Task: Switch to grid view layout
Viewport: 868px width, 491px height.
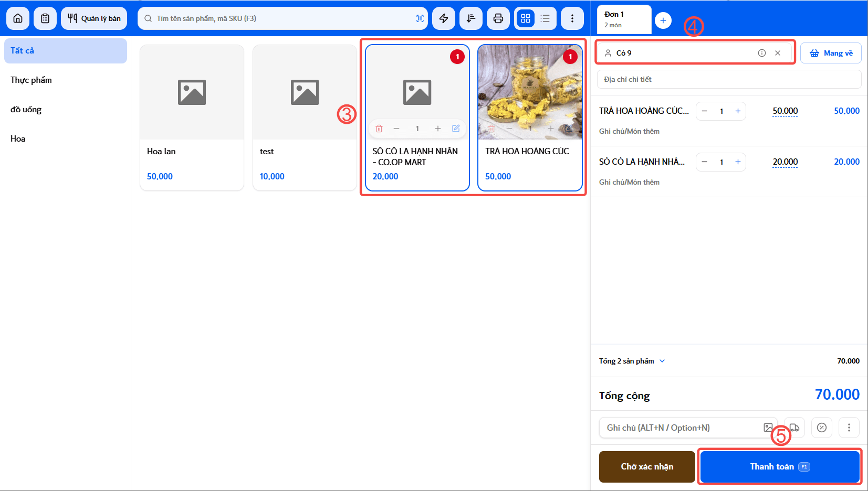Action: coord(526,18)
